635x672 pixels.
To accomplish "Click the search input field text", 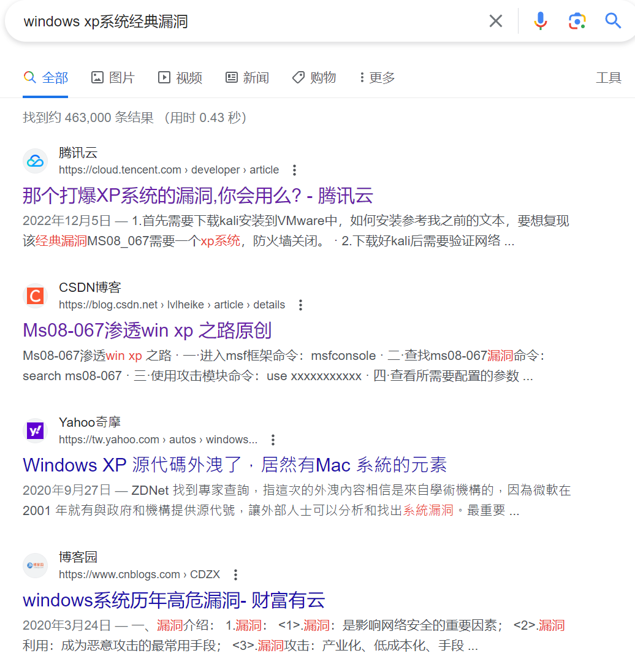I will pos(106,21).
